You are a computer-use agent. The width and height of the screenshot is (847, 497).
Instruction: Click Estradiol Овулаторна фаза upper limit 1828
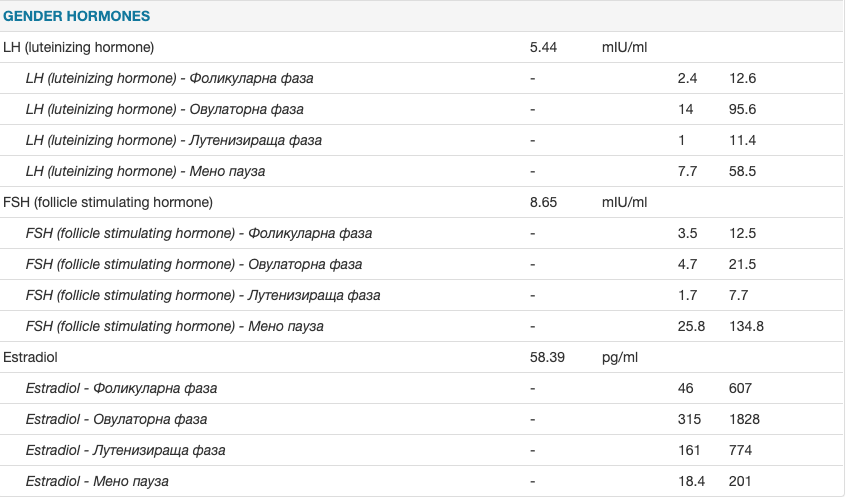point(745,419)
